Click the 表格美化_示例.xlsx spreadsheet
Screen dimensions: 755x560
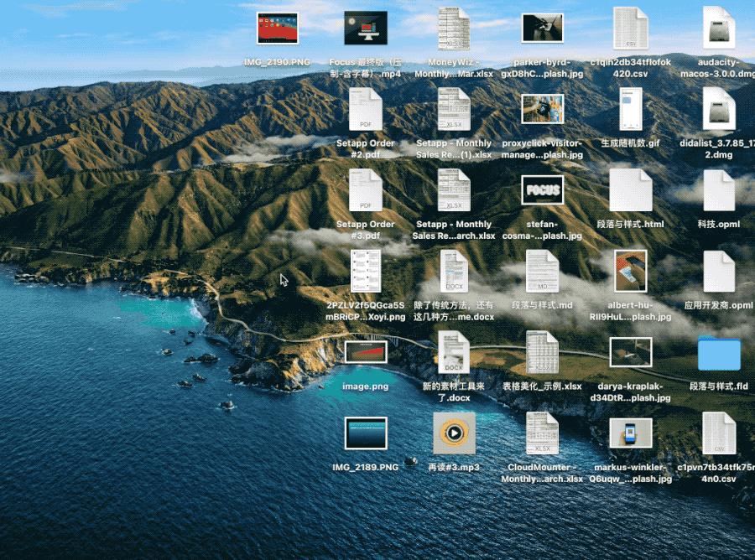[x=542, y=353]
